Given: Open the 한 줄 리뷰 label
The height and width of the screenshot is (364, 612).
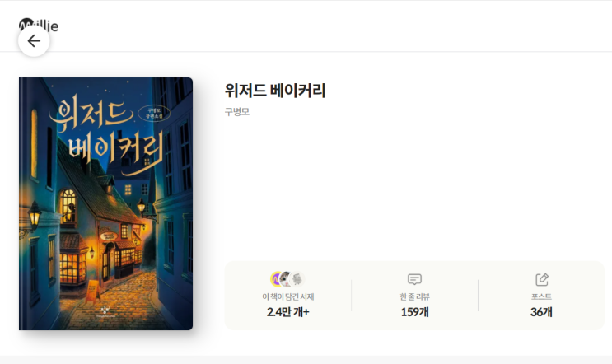Looking at the screenshot, I should coord(414,297).
